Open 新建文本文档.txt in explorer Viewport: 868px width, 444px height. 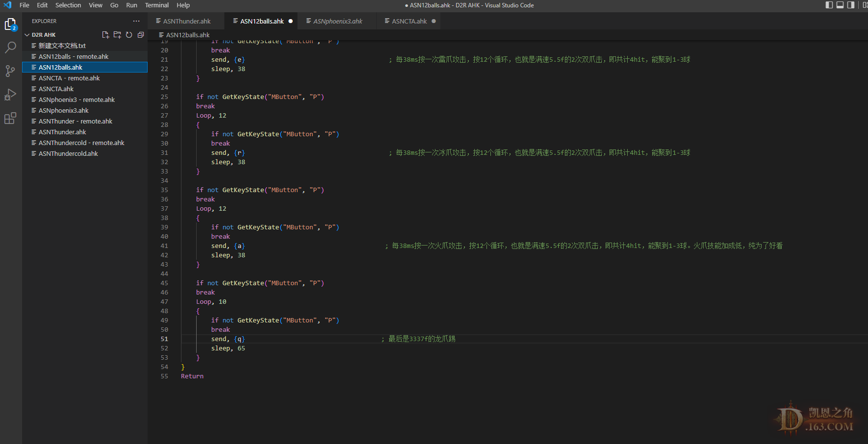tap(85, 46)
